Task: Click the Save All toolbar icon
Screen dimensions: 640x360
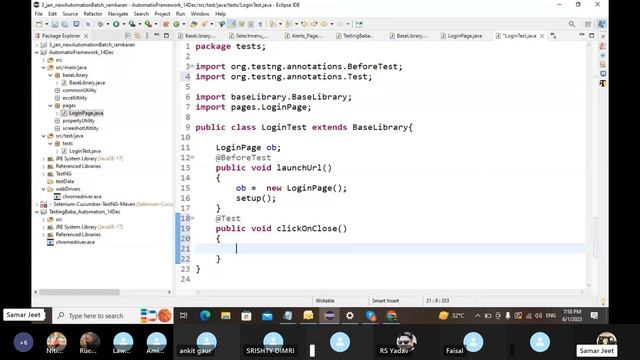Action: [x=64, y=24]
